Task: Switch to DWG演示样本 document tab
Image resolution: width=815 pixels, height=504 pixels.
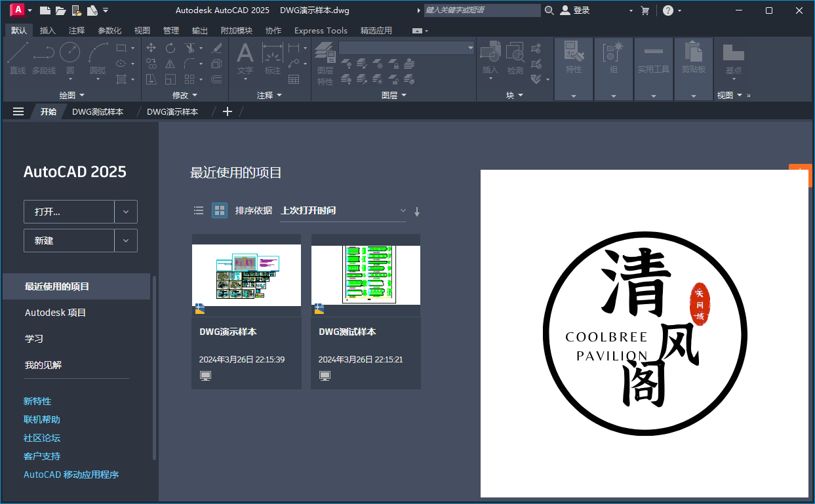Action: [x=172, y=111]
